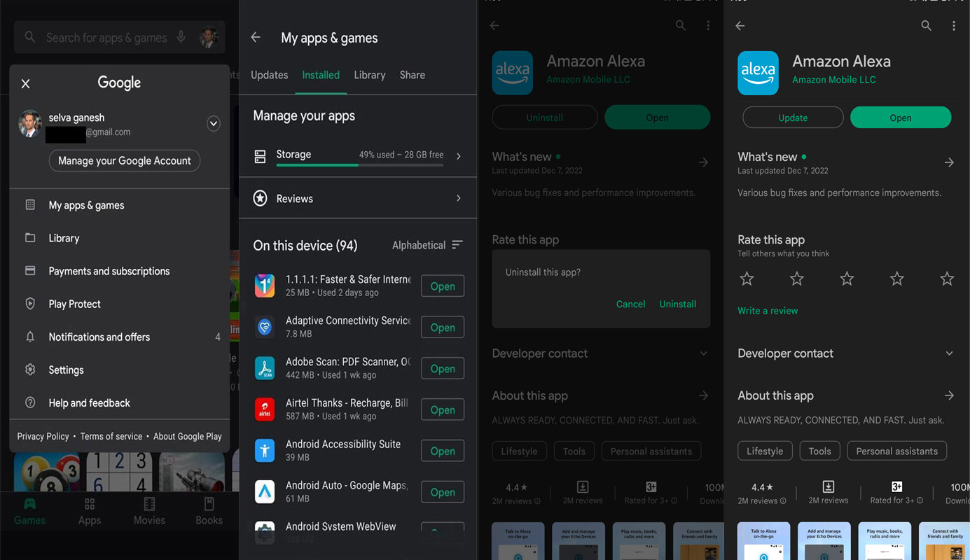Screen dimensions: 970x560
Task: Click the 8 Ball Pool game thumbnail
Action: [47, 472]
